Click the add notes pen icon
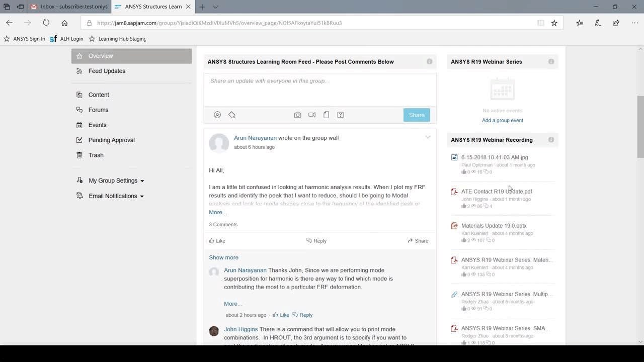Viewport: 644px width, 362px height. point(598,23)
